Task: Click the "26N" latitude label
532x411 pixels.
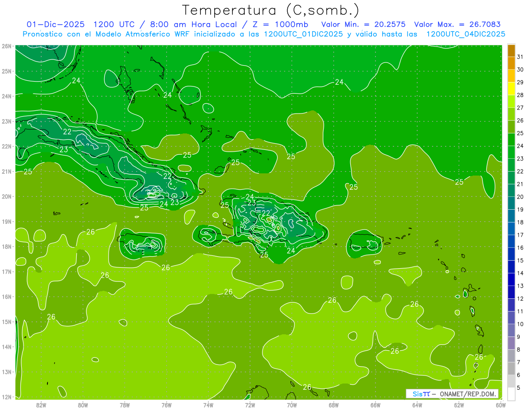Action: coord(7,46)
